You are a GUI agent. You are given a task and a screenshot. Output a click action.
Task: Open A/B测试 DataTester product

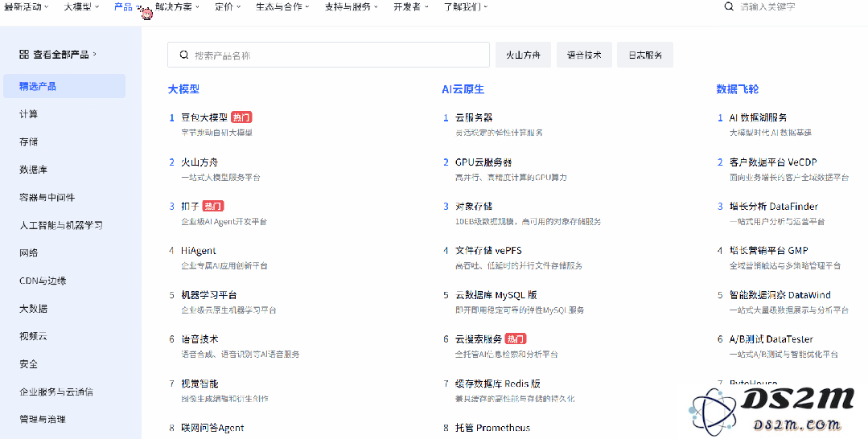771,338
